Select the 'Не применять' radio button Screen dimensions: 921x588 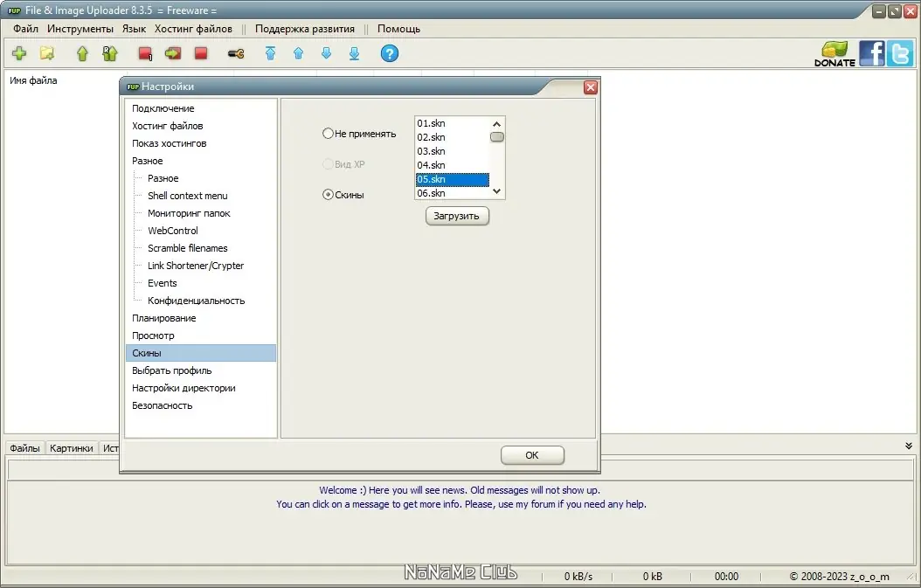328,134
